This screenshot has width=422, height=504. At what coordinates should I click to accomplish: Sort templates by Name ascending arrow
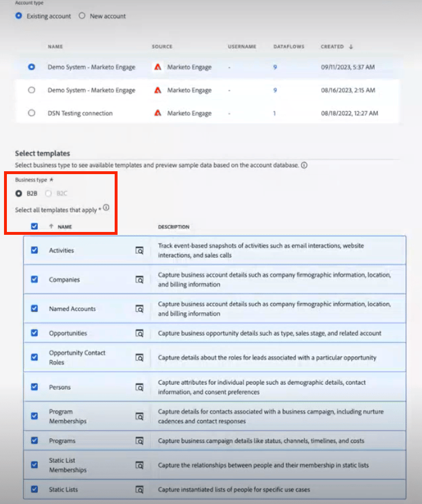[51, 227]
